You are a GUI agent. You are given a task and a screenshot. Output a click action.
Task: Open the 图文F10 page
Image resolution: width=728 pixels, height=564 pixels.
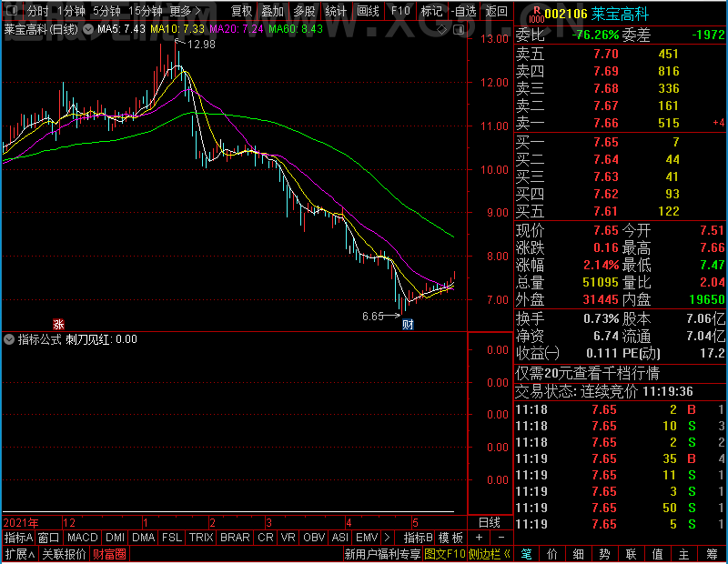(x=445, y=554)
